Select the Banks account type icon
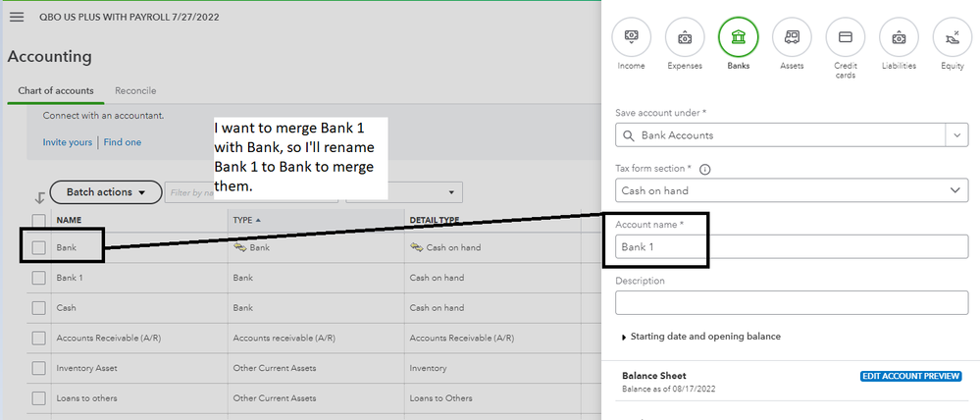Screen dimensions: 980x420 [738, 37]
